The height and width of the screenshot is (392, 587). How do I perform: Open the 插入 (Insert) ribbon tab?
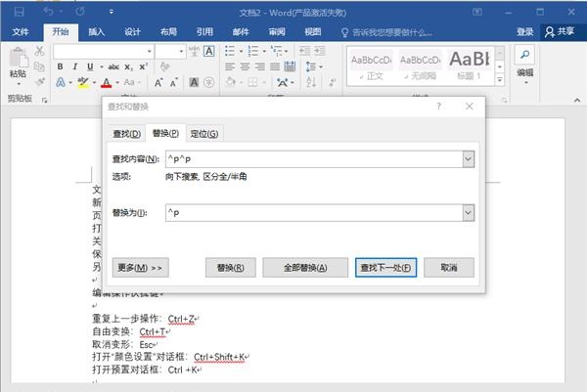pos(96,31)
